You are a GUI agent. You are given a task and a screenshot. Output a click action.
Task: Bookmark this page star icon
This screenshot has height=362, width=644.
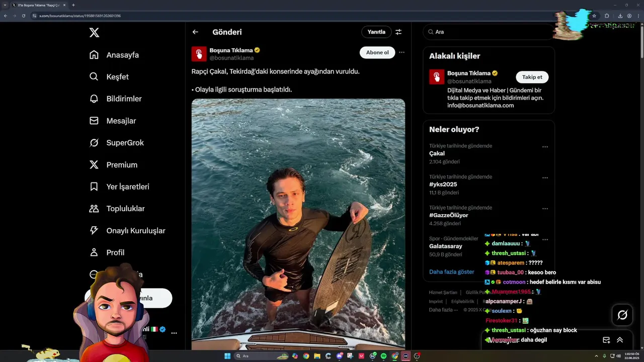594,16
